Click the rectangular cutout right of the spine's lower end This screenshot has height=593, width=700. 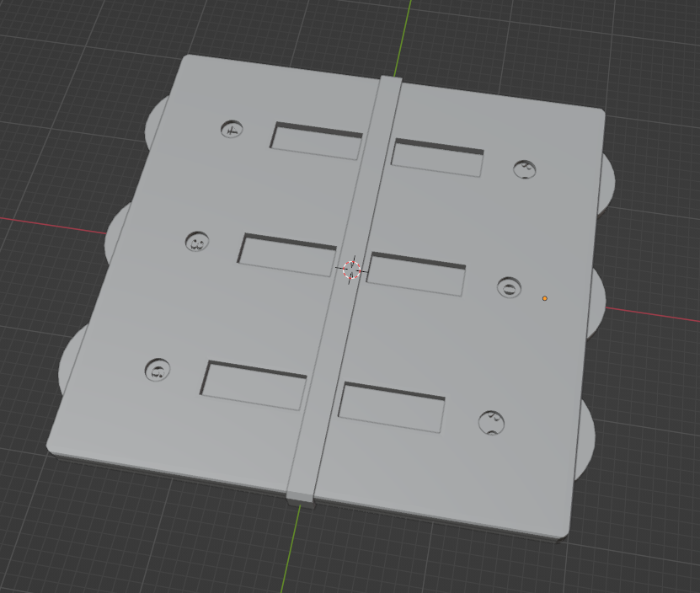[x=392, y=407]
